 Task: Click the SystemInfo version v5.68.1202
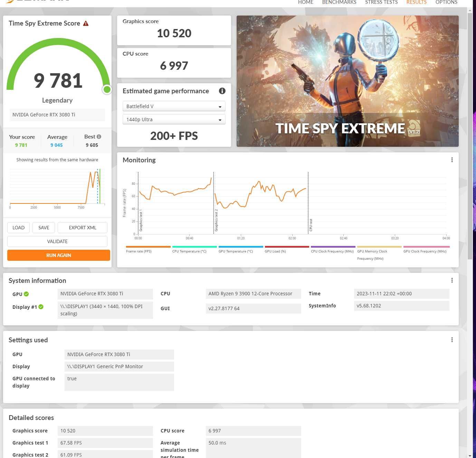[x=402, y=306]
